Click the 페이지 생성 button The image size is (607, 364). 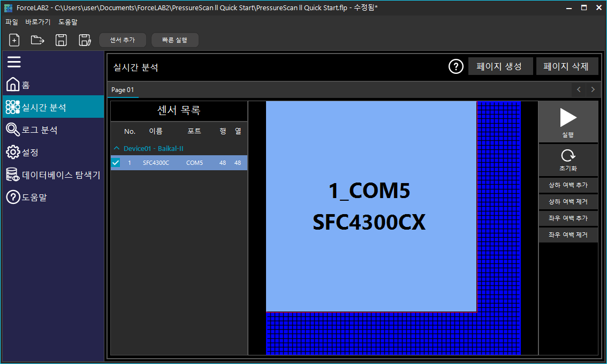pyautogui.click(x=500, y=66)
